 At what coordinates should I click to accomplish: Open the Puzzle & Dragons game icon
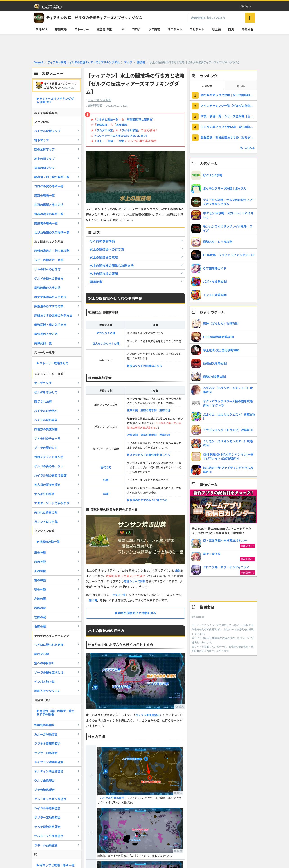196,282
